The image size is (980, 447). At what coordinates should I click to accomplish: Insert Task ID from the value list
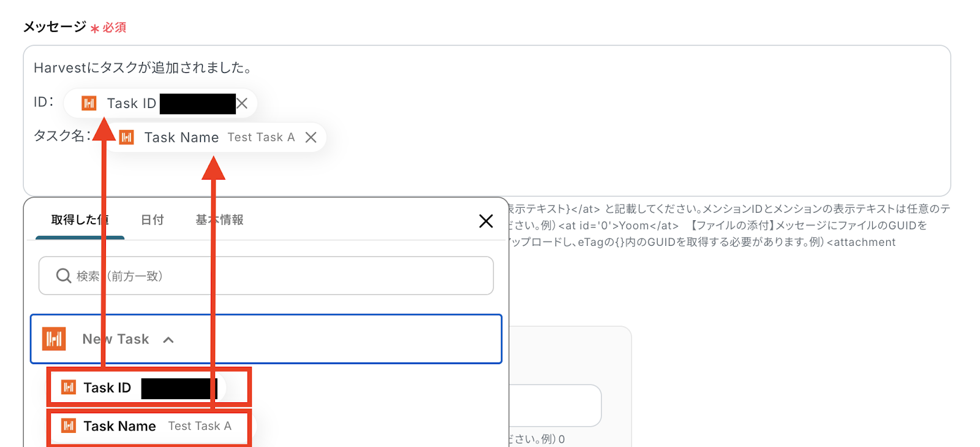click(108, 388)
